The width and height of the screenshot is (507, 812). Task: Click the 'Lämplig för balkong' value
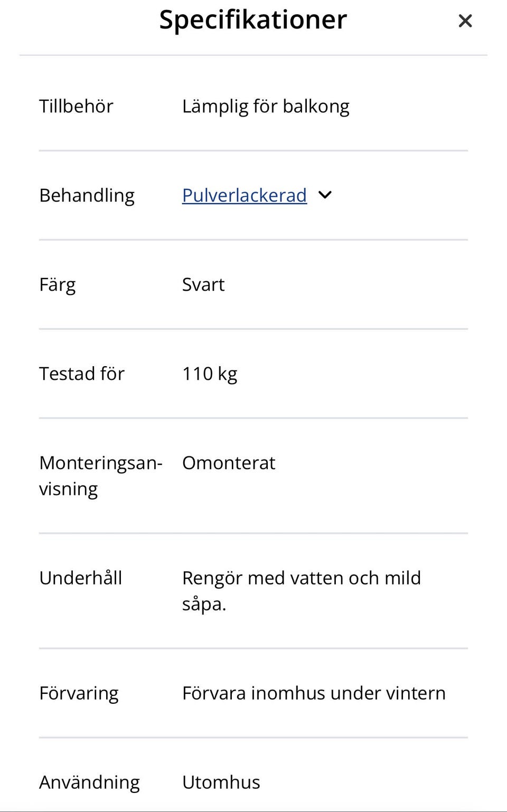(266, 107)
